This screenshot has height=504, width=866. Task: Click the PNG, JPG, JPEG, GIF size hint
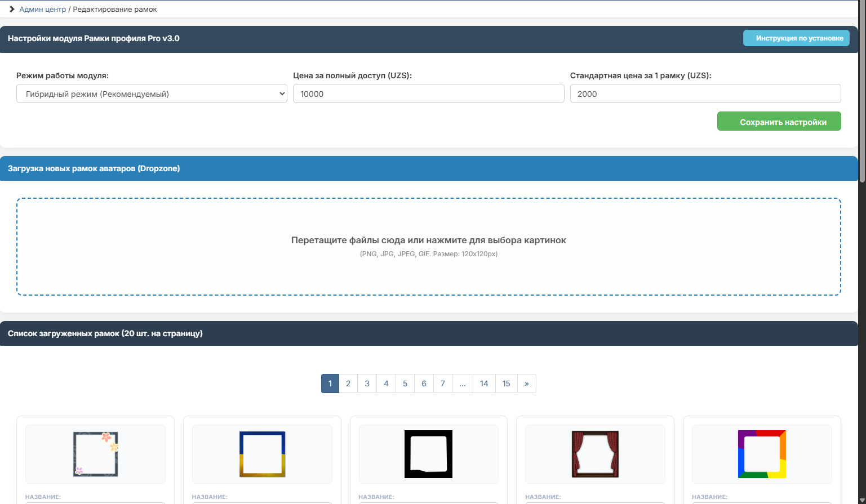429,254
